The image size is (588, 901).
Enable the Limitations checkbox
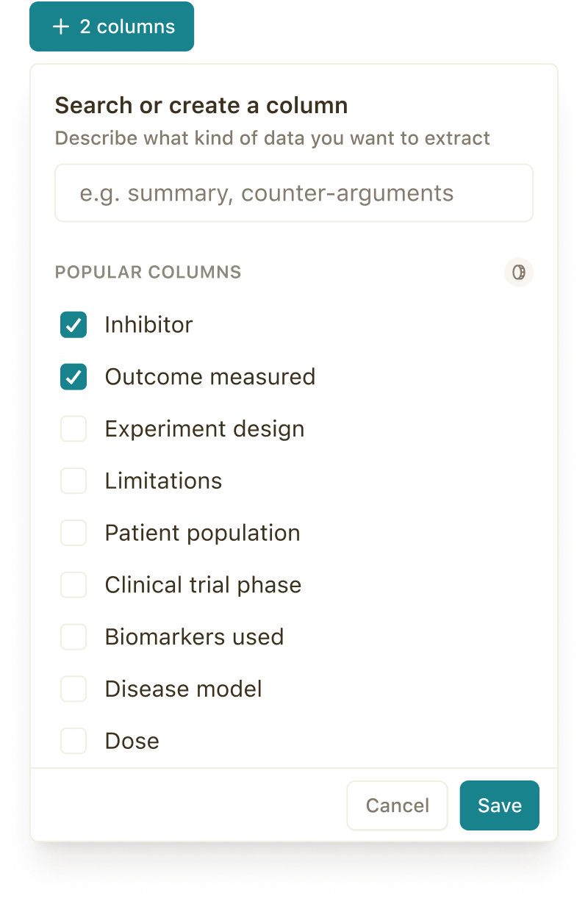pos(73,481)
